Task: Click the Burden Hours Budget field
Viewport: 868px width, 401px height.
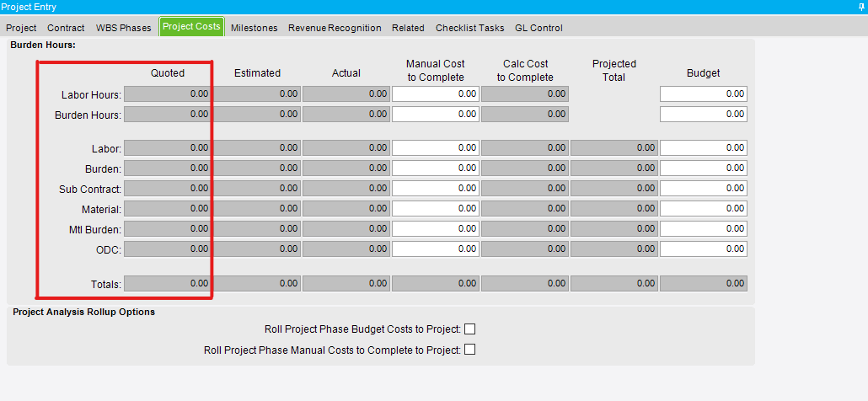Action: [x=704, y=114]
